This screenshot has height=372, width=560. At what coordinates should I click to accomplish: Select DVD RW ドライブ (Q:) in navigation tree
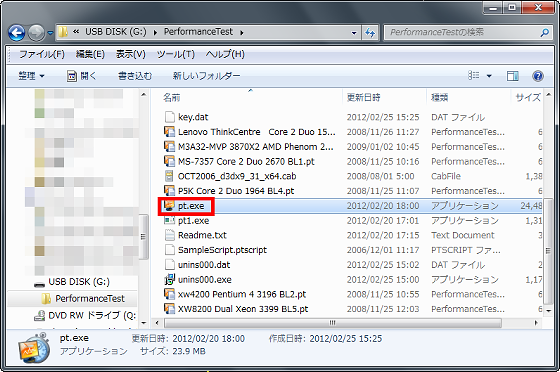pyautogui.click(x=92, y=316)
